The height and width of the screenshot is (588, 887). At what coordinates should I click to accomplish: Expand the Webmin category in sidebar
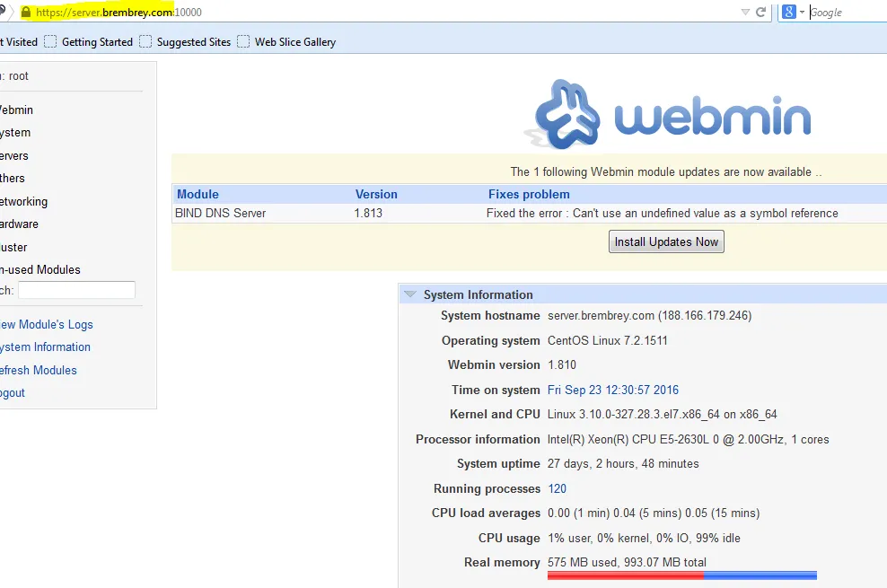16,110
